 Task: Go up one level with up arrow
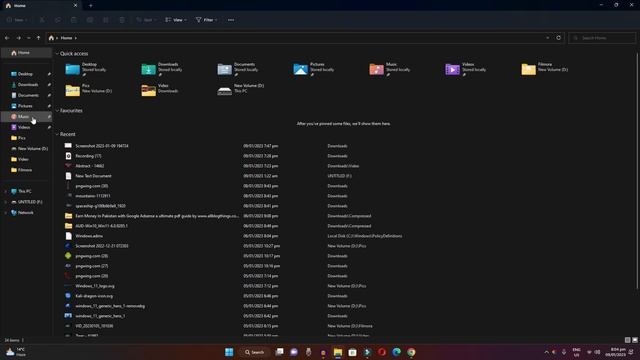[x=38, y=38]
